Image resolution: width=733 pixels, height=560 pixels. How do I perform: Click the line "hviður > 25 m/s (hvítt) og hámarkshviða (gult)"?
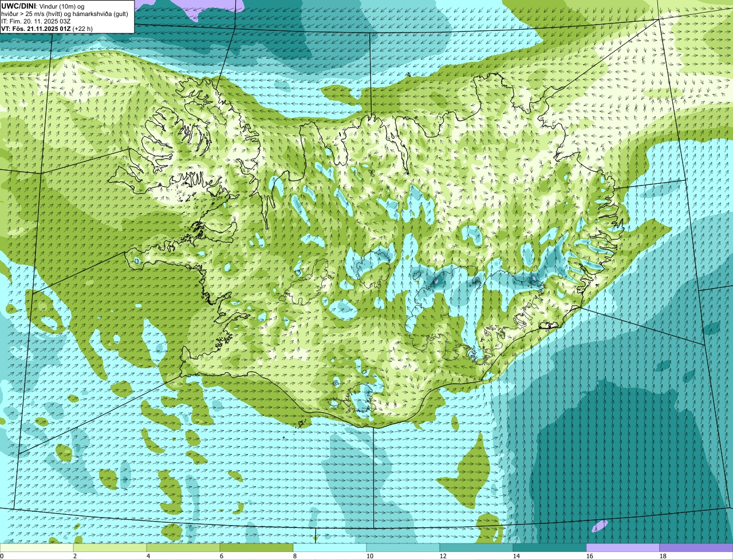65,13
